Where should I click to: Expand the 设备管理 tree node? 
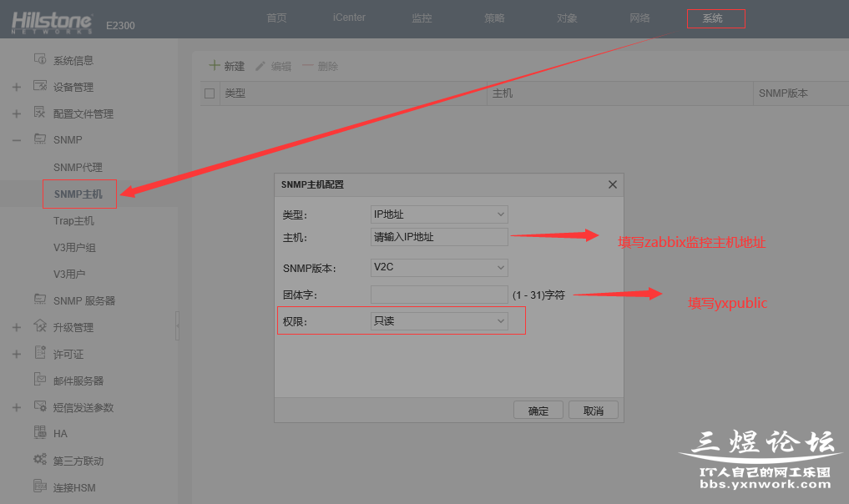(x=17, y=87)
